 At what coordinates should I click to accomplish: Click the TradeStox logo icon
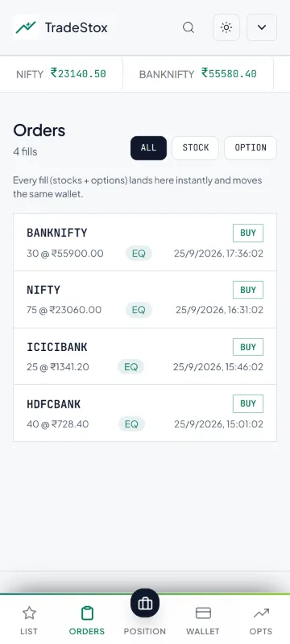tap(26, 27)
